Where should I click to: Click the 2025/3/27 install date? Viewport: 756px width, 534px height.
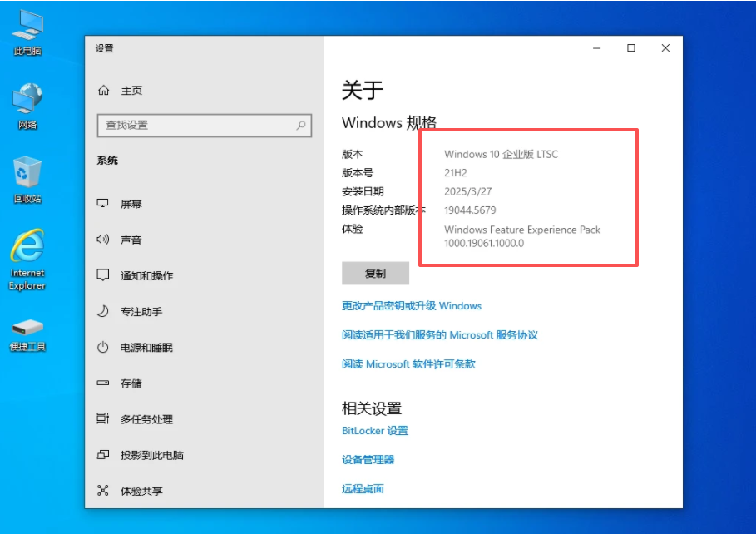coord(467,191)
